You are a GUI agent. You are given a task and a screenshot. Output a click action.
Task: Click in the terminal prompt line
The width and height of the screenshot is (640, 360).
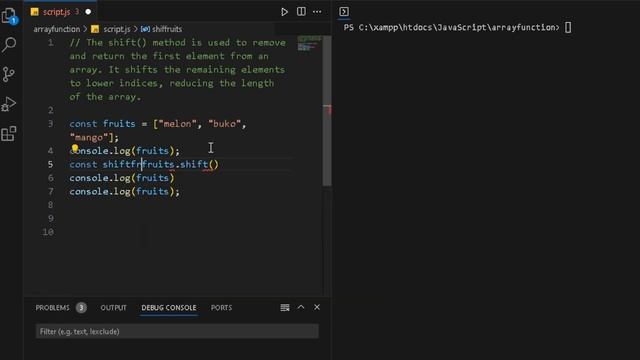pos(457,27)
